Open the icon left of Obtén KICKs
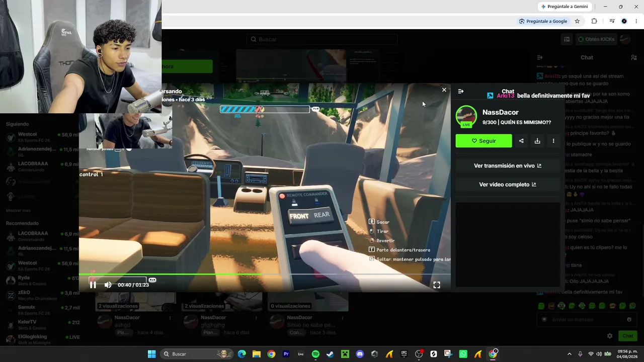 567,39
